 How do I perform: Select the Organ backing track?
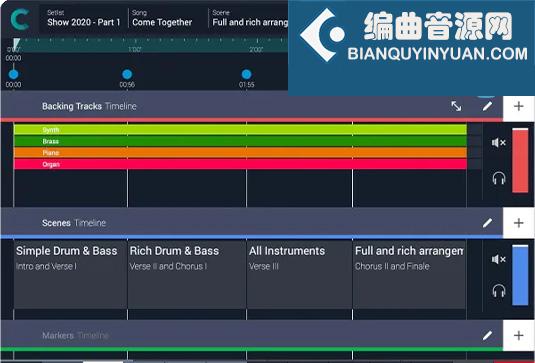tap(240, 164)
